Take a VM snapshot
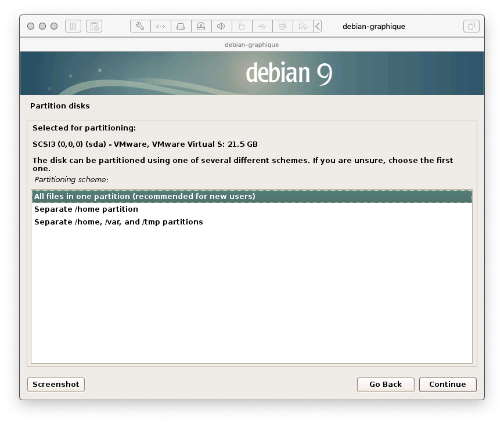Image resolution: width=504 pixels, height=424 pixels. click(x=94, y=26)
